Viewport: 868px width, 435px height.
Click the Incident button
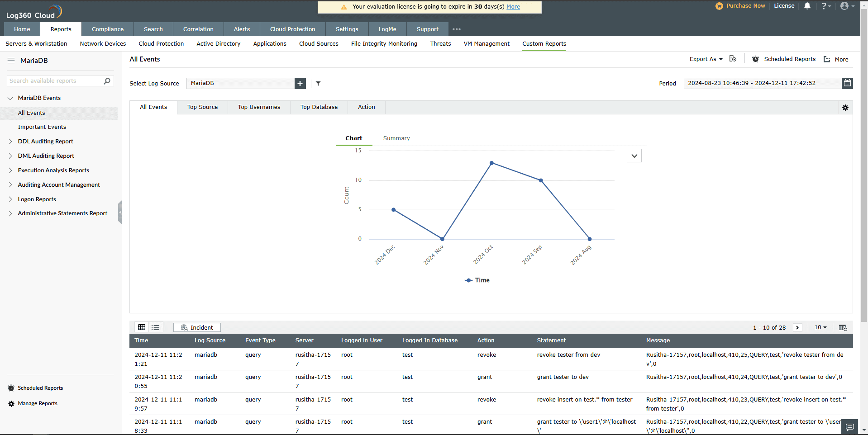pos(197,327)
